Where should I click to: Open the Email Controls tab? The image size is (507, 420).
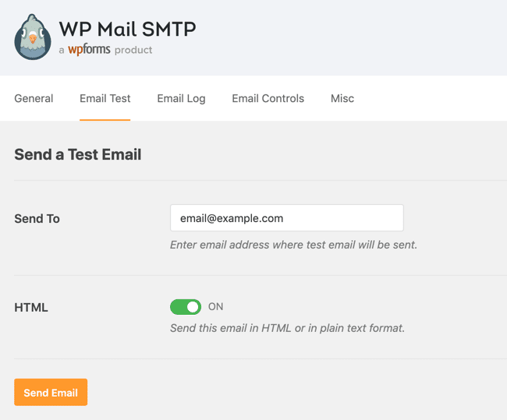point(268,98)
